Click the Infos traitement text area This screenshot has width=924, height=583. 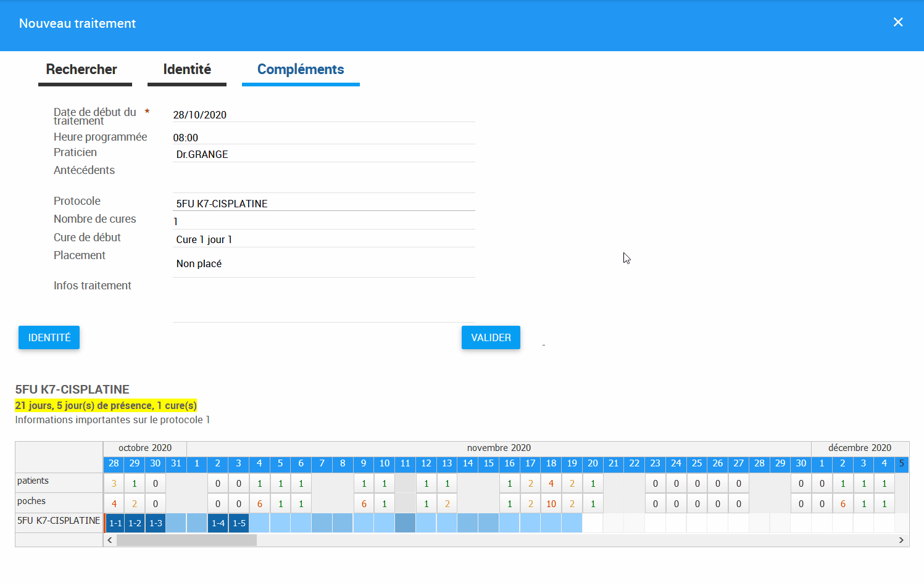[323, 302]
